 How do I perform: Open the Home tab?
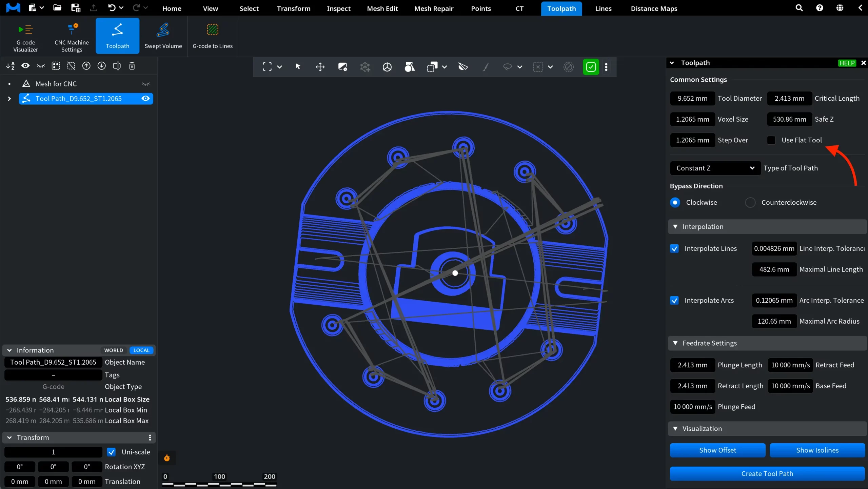pyautogui.click(x=172, y=8)
